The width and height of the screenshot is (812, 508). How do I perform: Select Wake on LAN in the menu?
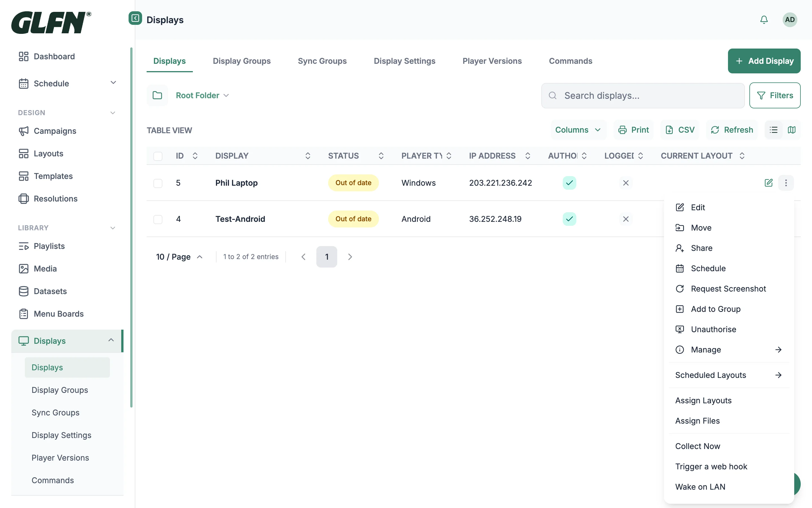[729, 487]
